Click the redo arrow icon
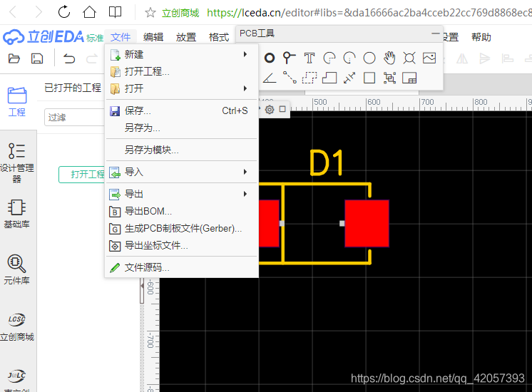 click(x=91, y=58)
